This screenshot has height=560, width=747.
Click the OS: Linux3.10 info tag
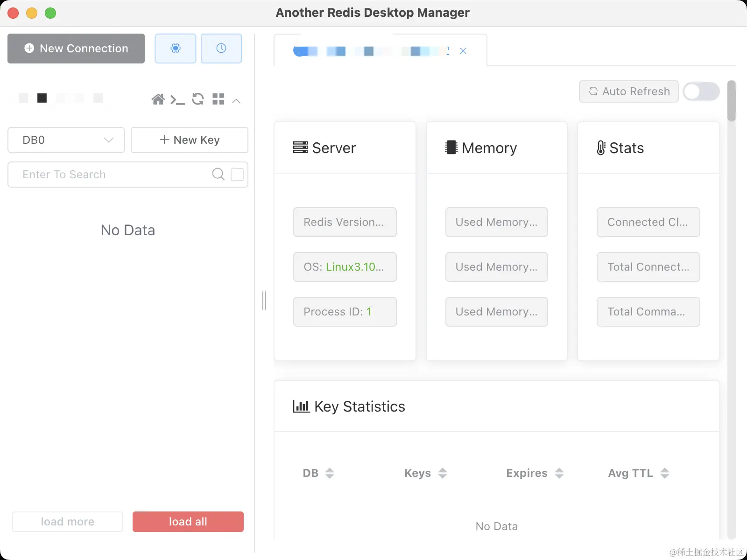pos(345,267)
